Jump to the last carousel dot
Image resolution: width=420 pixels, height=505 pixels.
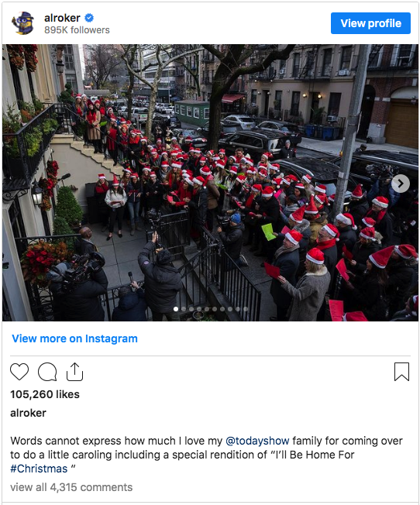coord(246,309)
